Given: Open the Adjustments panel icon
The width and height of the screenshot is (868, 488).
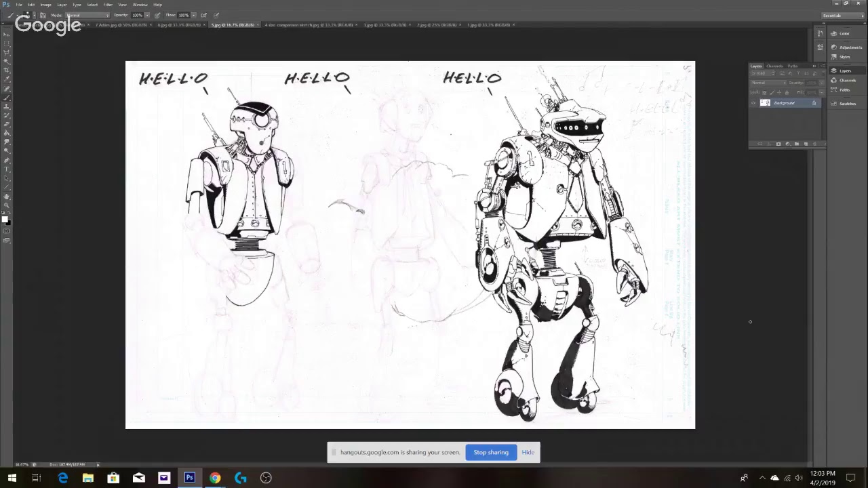Looking at the screenshot, I should 834,47.
